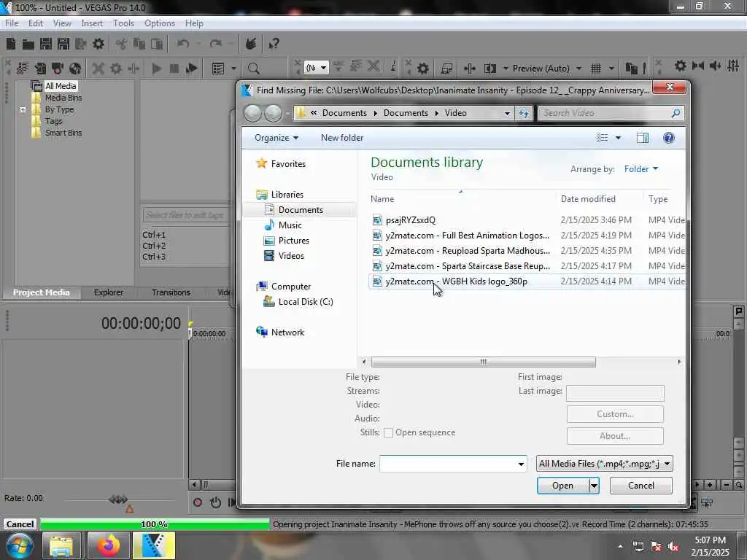Open the Preview (Auto) quality dropdown
This screenshot has width=747, height=560.
547,69
